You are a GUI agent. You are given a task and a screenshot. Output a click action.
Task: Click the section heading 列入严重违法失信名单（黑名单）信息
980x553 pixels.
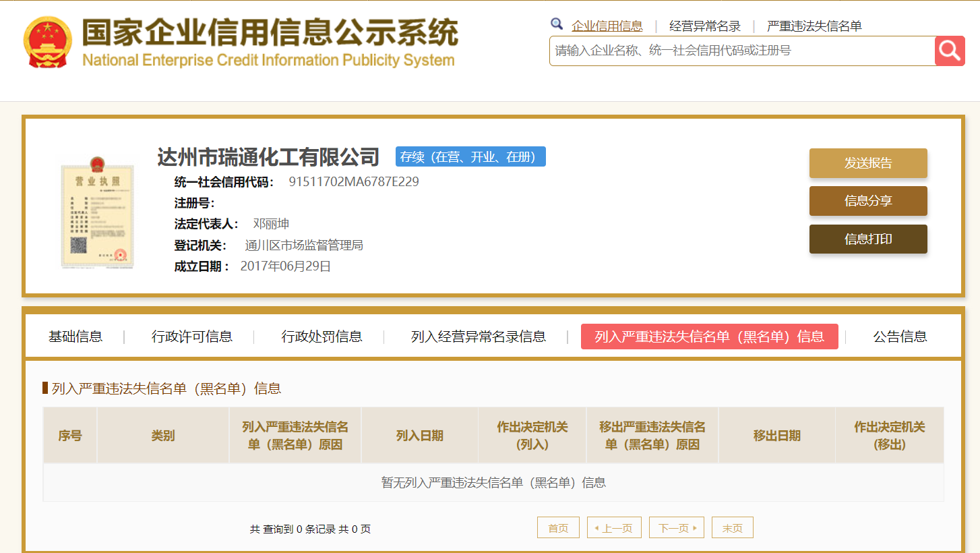point(166,388)
